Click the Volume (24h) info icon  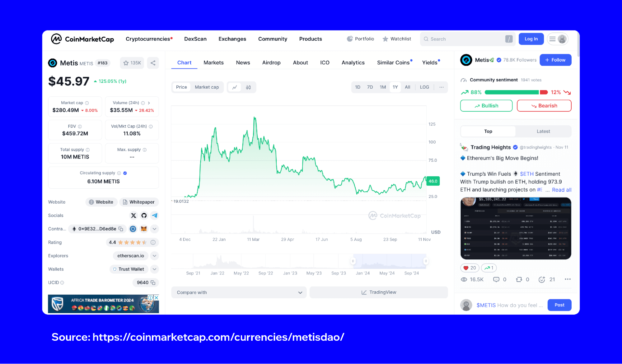(x=143, y=103)
